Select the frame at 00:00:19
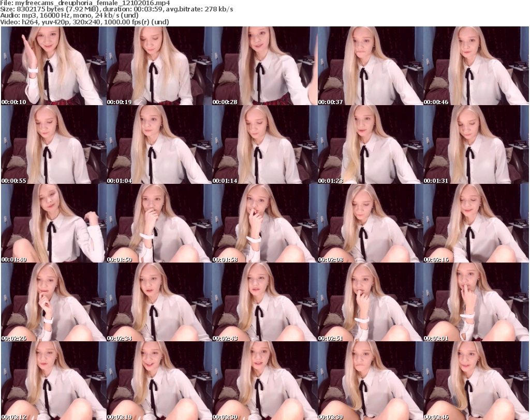The width and height of the screenshot is (530, 420). tap(158, 66)
